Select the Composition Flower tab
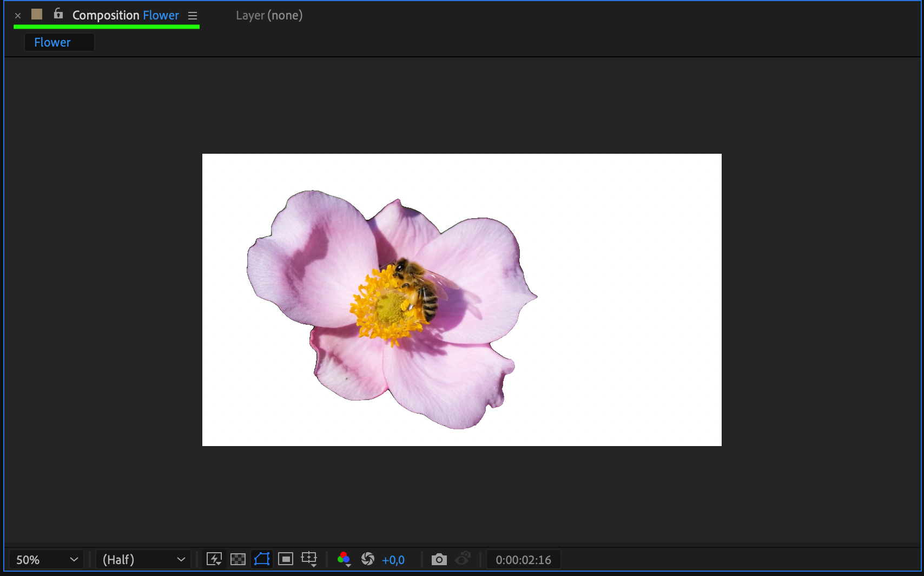Screen dimensions: 924x576 point(126,16)
